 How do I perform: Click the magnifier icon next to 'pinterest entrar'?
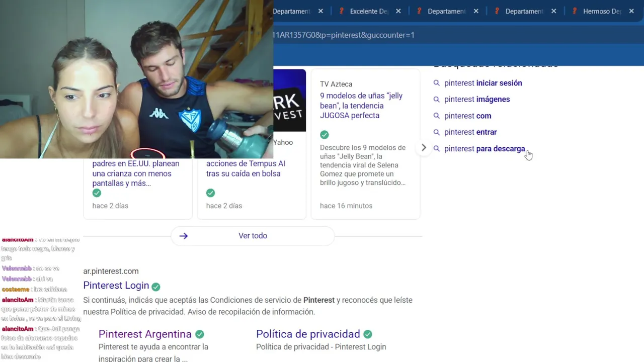tap(436, 132)
